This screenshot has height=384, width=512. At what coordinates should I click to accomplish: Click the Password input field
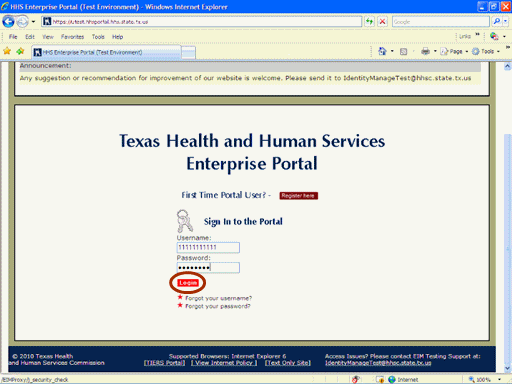pos(208,267)
